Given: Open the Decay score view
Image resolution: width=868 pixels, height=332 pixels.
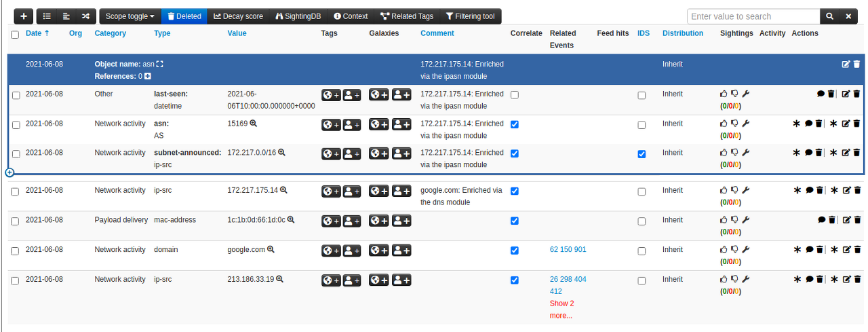Looking at the screenshot, I should coord(238,16).
